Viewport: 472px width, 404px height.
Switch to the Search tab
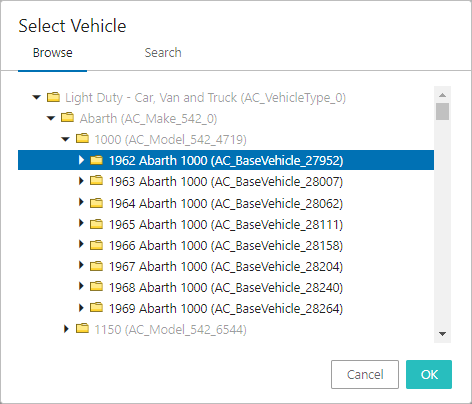point(163,53)
